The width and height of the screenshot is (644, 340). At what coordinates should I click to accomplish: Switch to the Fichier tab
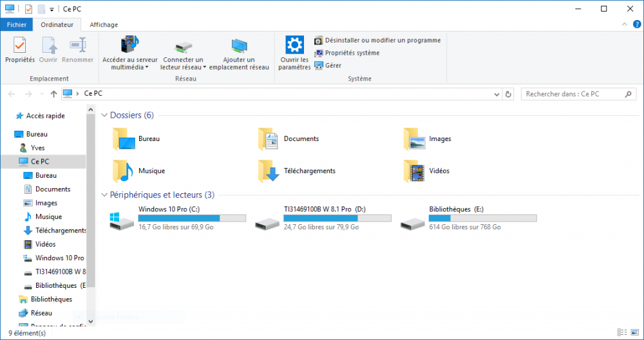pos(17,24)
